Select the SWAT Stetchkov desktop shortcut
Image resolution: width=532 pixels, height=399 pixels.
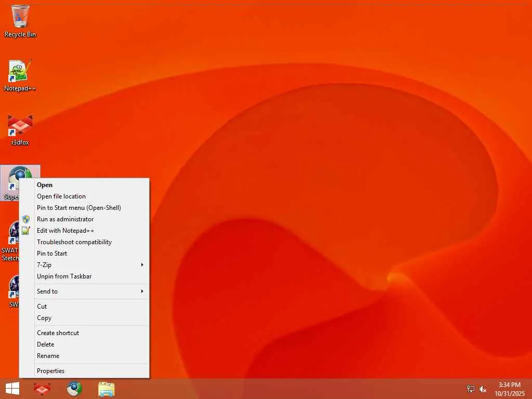tap(9, 241)
